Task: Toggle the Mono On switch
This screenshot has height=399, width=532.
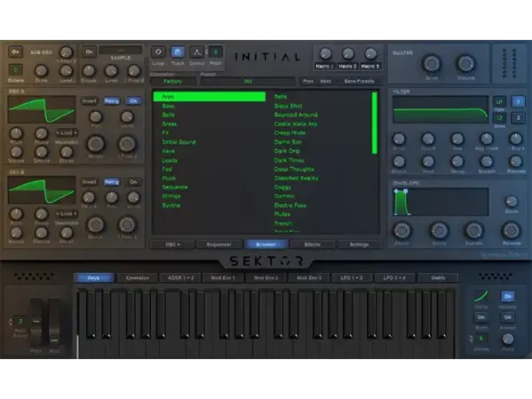Action: click(x=481, y=317)
